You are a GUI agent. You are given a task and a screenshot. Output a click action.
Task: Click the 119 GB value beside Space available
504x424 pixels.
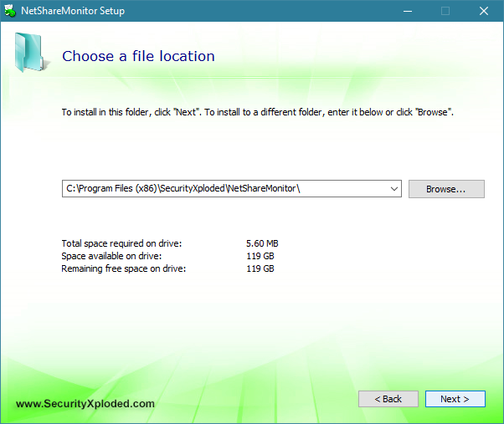coord(260,256)
